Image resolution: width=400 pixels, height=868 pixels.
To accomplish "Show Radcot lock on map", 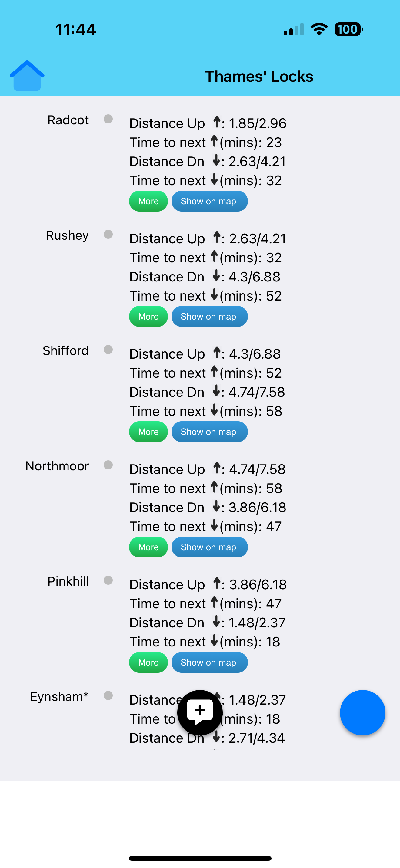I will coord(209,201).
